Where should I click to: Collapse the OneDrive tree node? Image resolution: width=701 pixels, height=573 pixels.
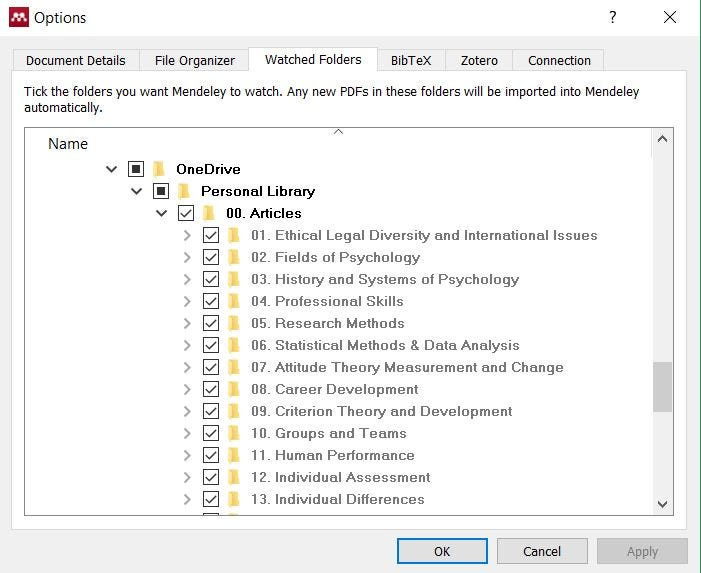111,169
